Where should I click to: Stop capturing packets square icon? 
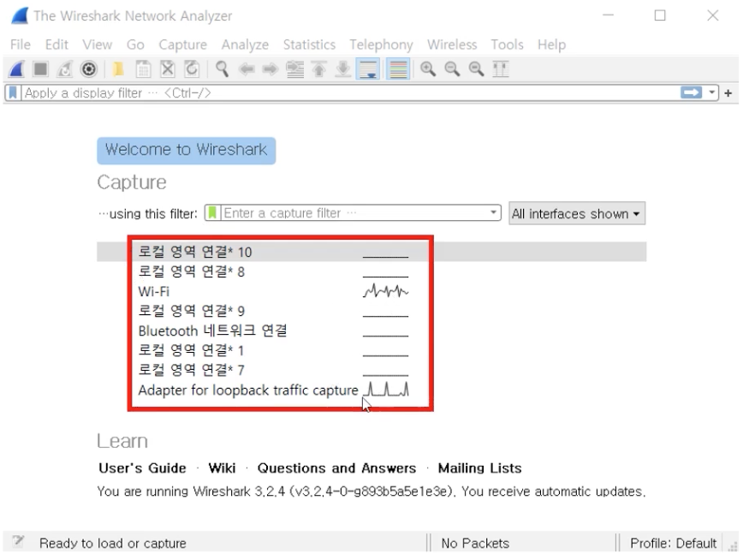[41, 69]
